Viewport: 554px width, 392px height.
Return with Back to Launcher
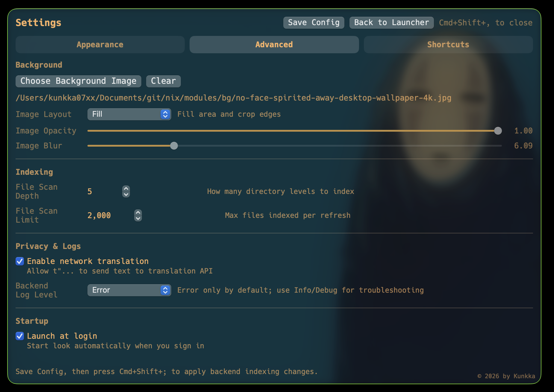click(391, 22)
